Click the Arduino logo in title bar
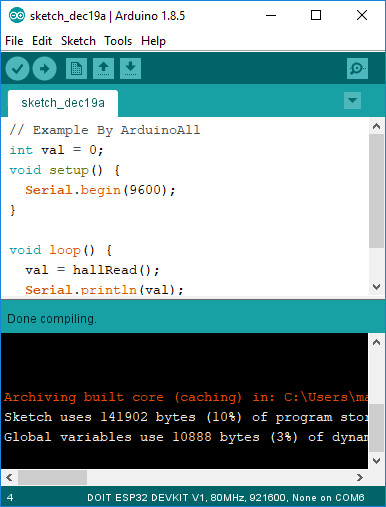This screenshot has width=386, height=507. tap(16, 15)
